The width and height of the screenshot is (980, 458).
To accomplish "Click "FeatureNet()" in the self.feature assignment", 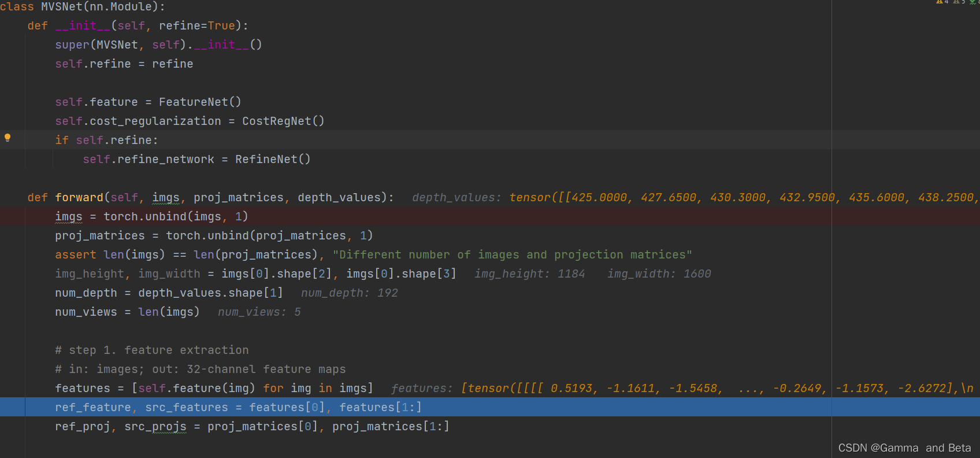I will 200,102.
